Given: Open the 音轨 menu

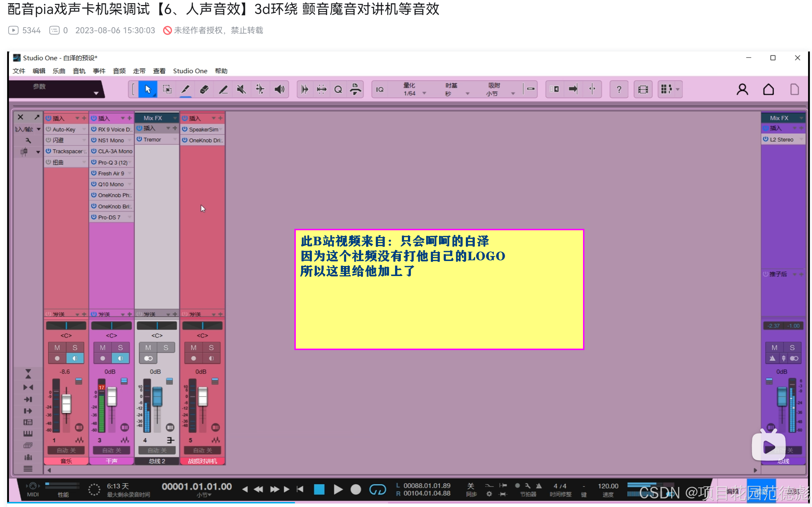Looking at the screenshot, I should tap(79, 71).
